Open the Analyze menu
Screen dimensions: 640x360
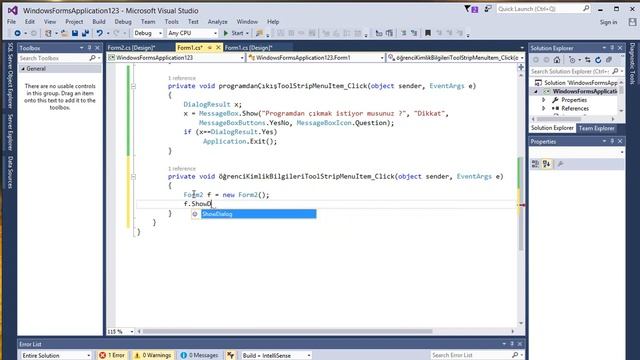click(218, 22)
